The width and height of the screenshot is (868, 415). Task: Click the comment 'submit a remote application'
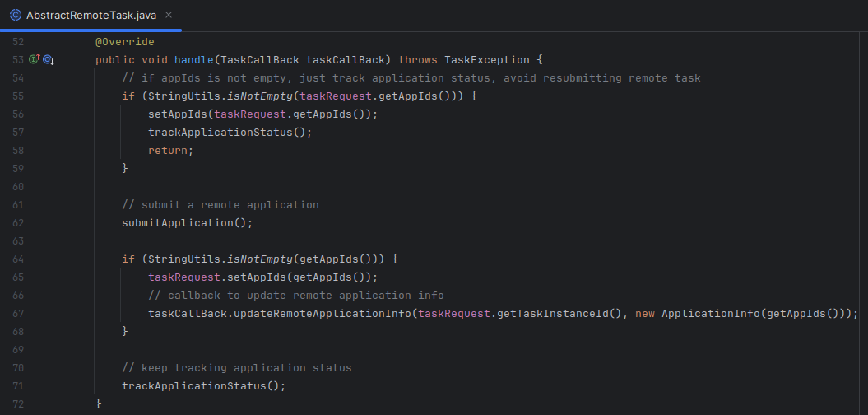tap(220, 204)
